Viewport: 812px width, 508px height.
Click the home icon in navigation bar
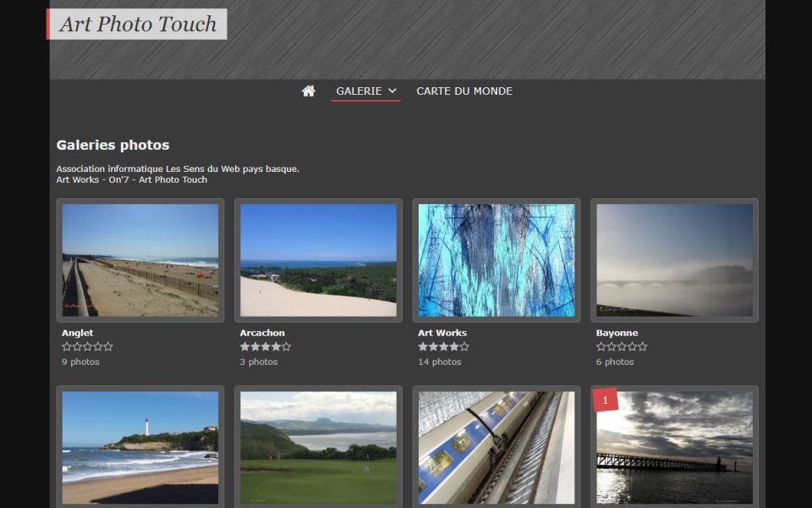pyautogui.click(x=309, y=91)
